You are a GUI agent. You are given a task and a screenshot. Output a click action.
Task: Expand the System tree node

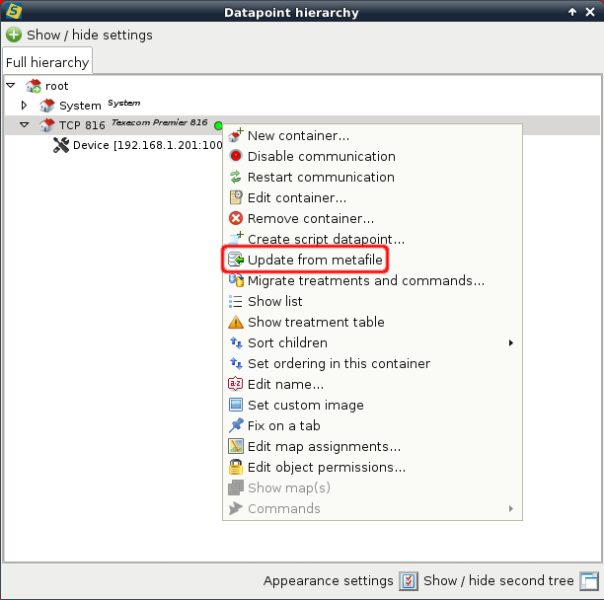(x=25, y=105)
